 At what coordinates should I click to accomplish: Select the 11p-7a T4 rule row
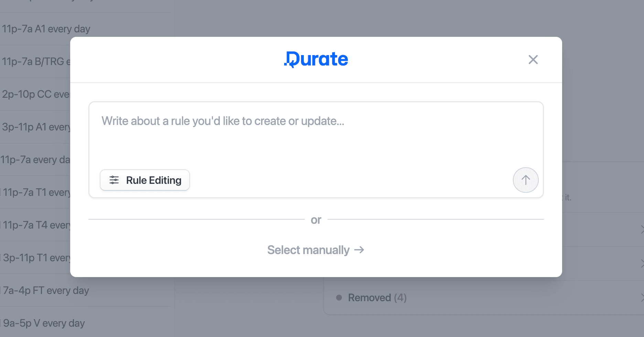pyautogui.click(x=35, y=225)
